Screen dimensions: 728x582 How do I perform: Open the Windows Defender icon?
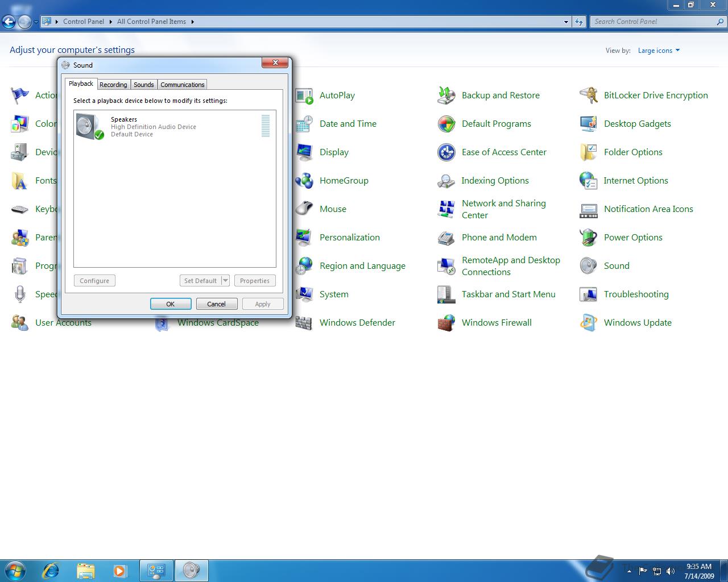coord(304,323)
